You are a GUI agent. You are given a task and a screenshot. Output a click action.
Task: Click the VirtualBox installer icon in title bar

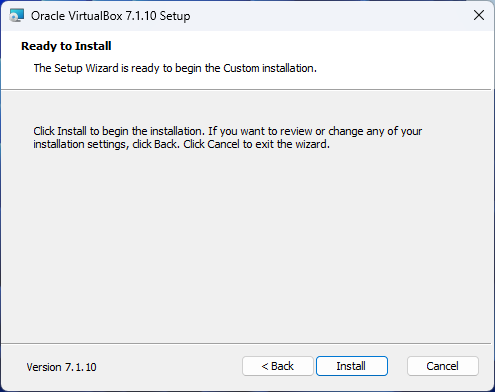click(16, 16)
